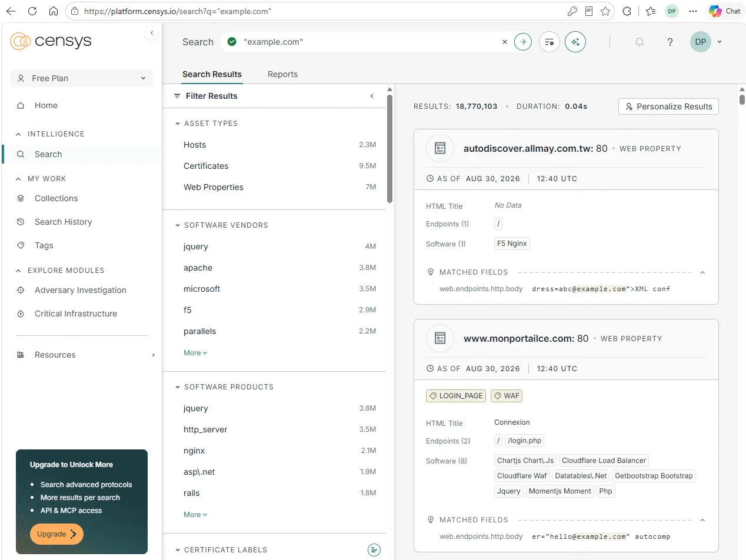Image resolution: width=746 pixels, height=560 pixels.
Task: Open the browser favorites list icon
Action: (650, 11)
